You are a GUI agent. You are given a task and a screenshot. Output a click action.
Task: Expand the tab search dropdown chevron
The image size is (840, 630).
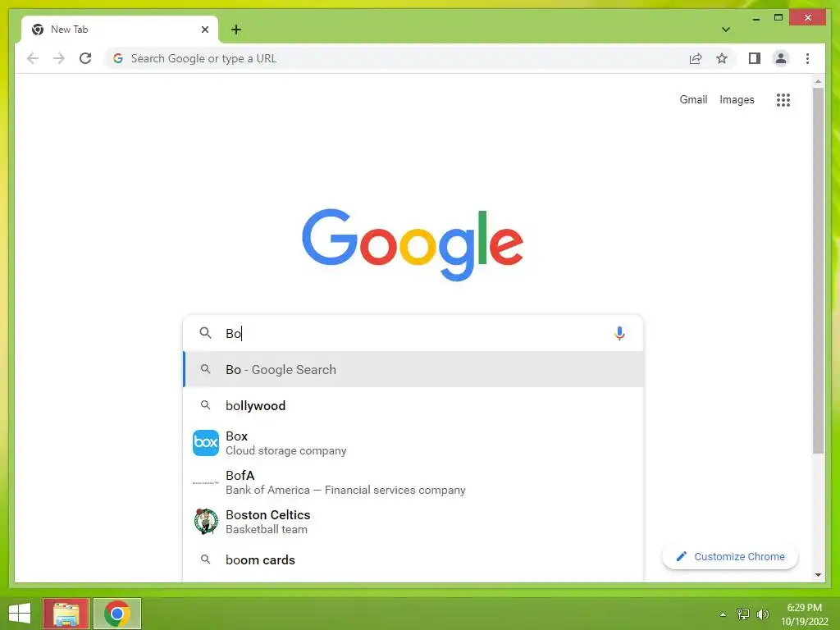coord(726,30)
